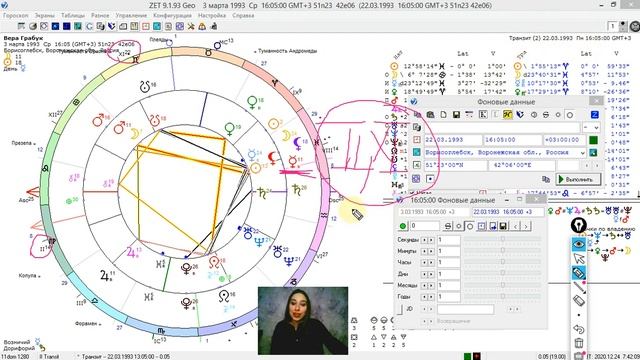Select the large circle option in Фоновые данные toolbar

click(570, 115)
